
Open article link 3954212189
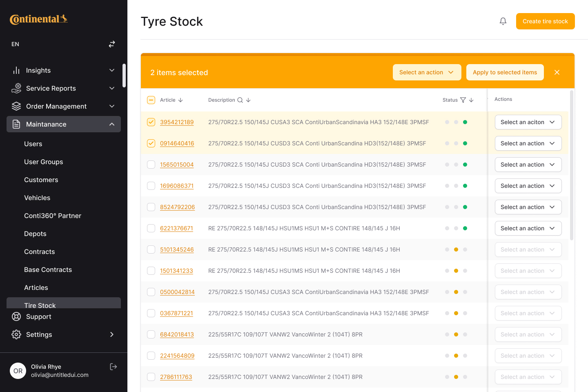pyautogui.click(x=177, y=122)
